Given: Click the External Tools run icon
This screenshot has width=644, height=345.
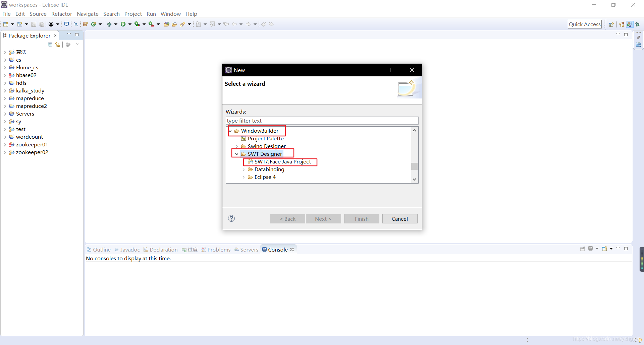Looking at the screenshot, I should pos(151,24).
